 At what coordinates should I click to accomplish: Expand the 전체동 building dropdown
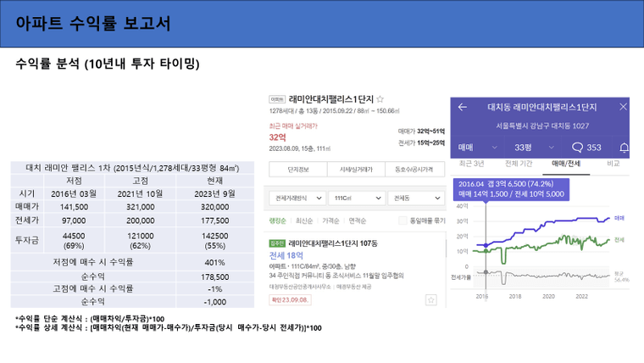click(x=416, y=198)
